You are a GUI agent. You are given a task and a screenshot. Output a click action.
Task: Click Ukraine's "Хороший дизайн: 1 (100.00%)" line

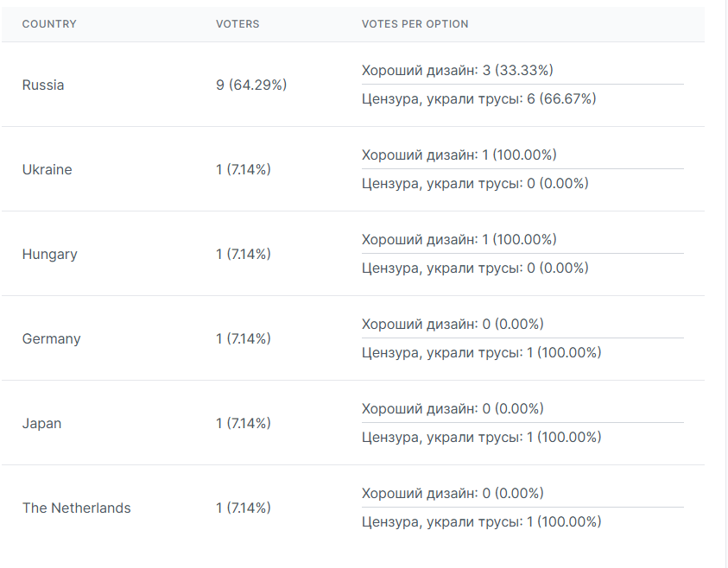(x=459, y=155)
